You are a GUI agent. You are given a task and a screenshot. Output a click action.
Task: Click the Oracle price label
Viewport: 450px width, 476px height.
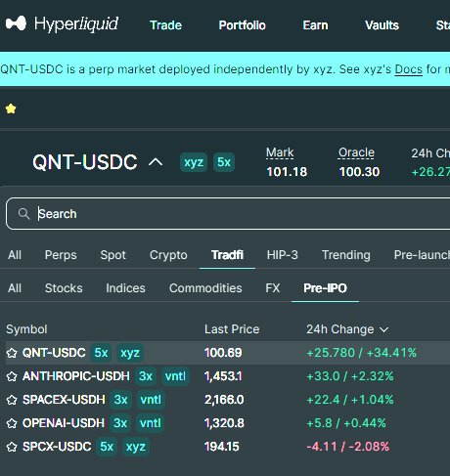coord(356,152)
